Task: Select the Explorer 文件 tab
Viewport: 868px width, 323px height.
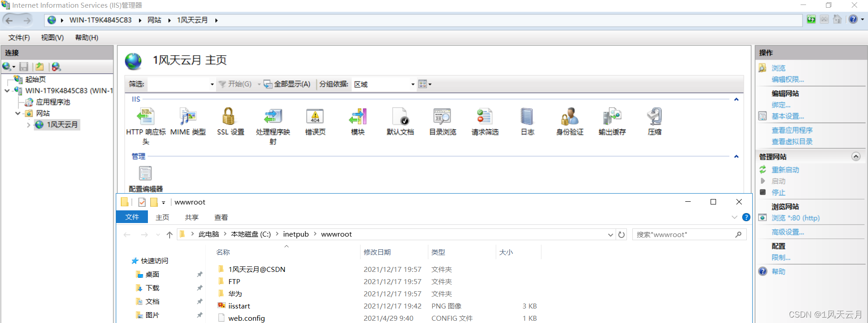Action: pos(132,217)
